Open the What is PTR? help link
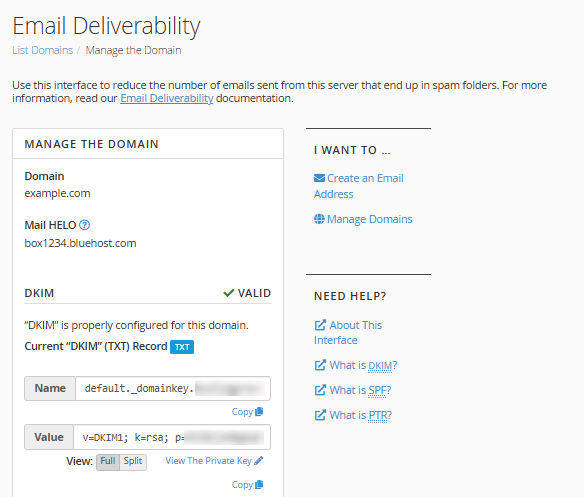 coord(361,415)
